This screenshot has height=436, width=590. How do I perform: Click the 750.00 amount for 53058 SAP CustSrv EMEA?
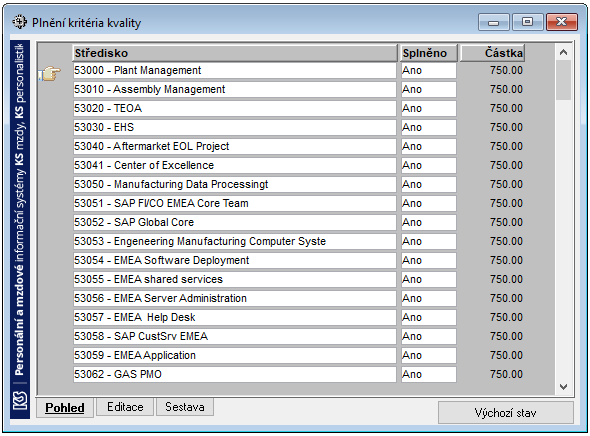pyautogui.click(x=506, y=336)
